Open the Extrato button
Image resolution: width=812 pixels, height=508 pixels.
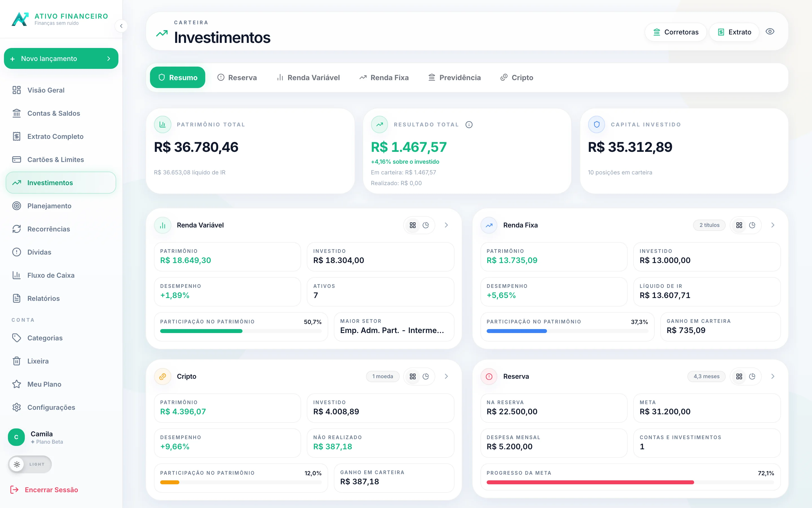[734, 32]
